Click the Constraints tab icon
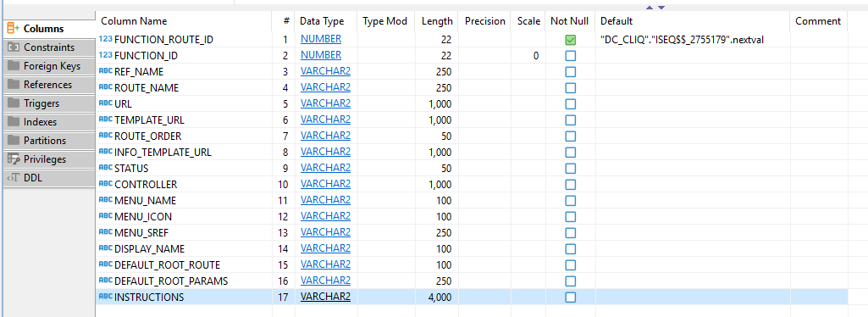The height and width of the screenshot is (317, 868). click(14, 47)
